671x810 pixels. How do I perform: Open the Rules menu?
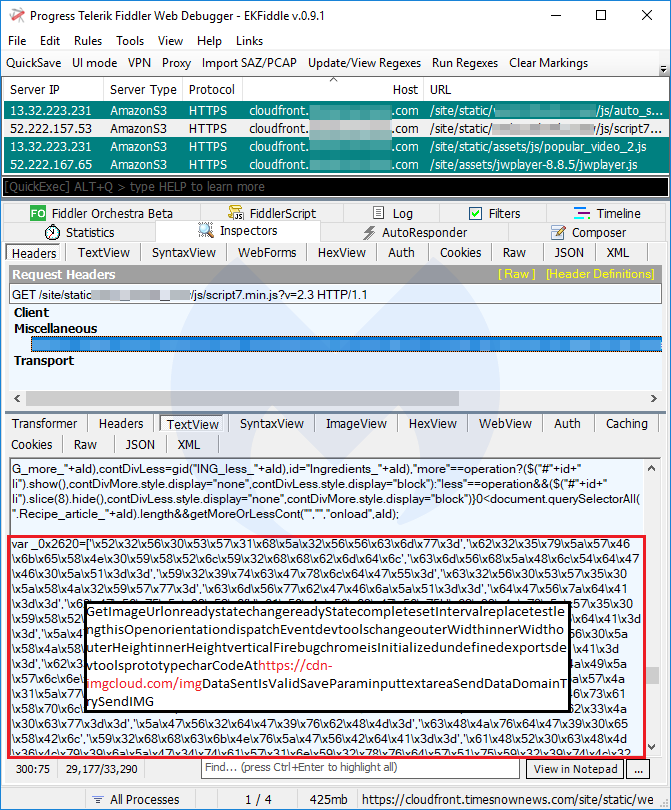pyautogui.click(x=88, y=41)
